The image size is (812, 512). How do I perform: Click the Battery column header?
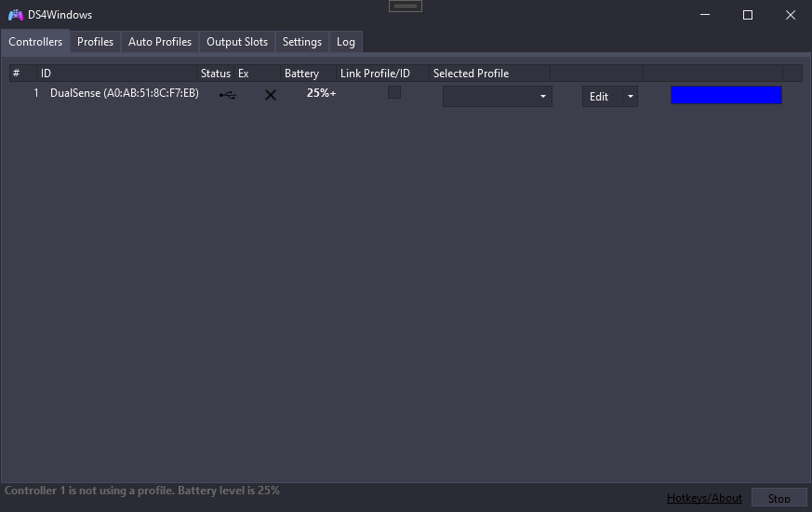pyautogui.click(x=308, y=73)
